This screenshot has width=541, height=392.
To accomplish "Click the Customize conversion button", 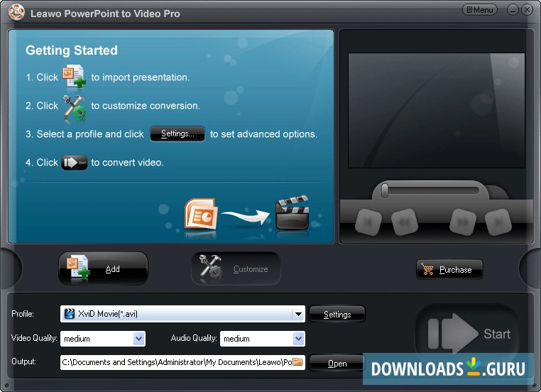I will point(236,268).
